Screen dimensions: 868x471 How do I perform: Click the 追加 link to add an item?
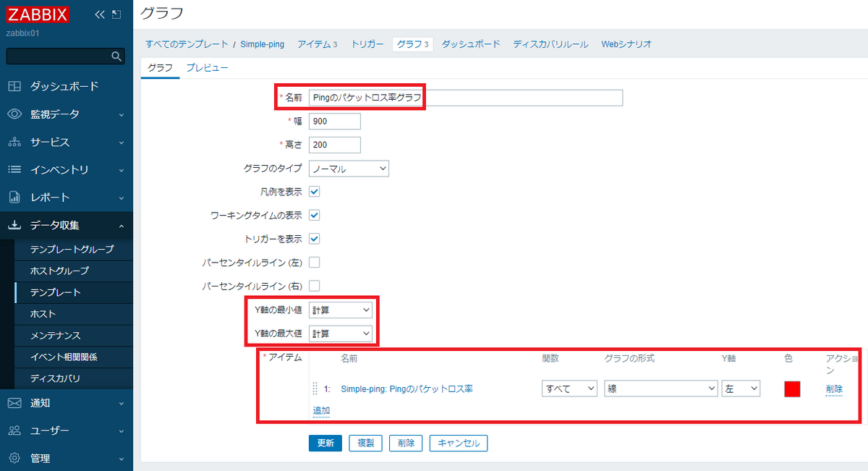click(x=320, y=410)
